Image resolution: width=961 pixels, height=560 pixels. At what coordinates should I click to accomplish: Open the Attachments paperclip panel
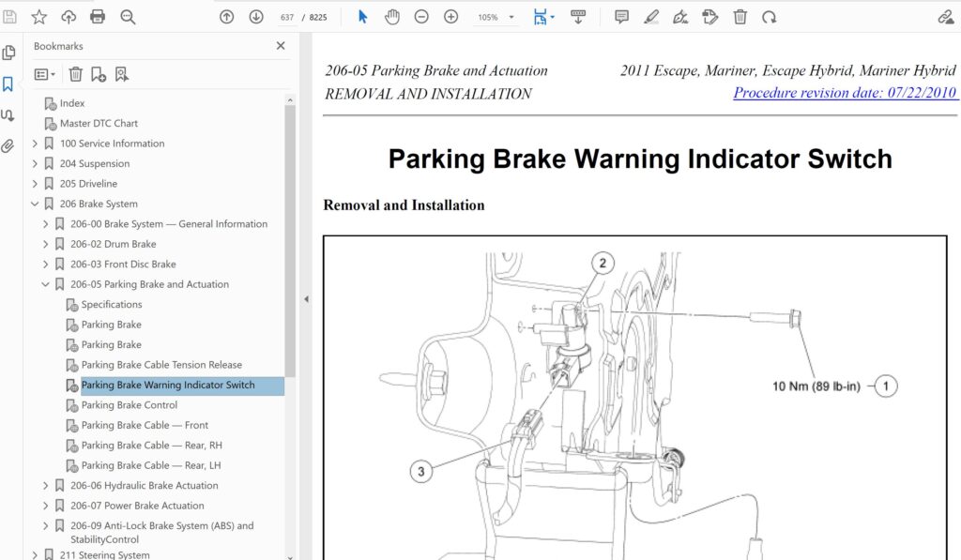[x=8, y=146]
